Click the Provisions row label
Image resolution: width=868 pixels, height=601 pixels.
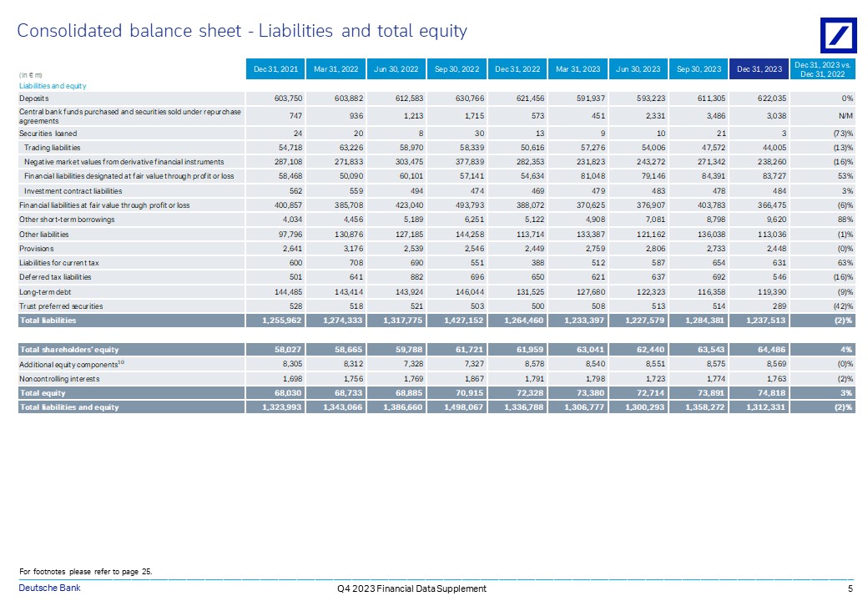[x=37, y=249]
